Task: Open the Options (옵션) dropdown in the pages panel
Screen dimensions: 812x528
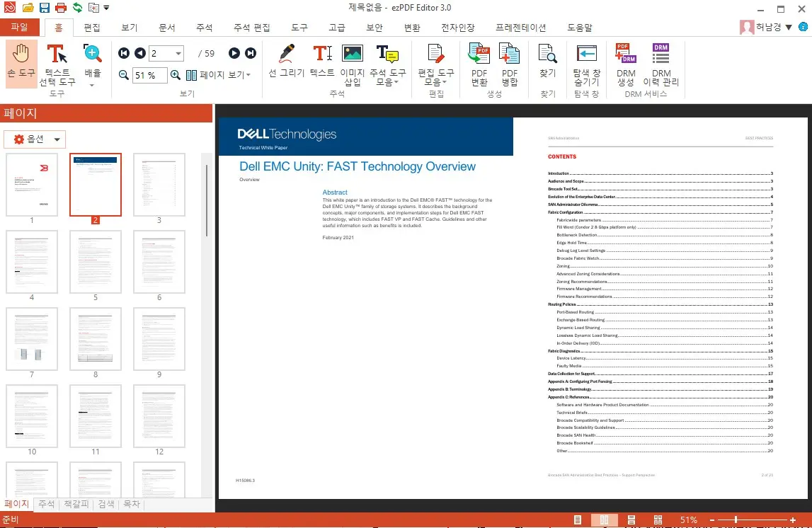Action: click(x=35, y=139)
